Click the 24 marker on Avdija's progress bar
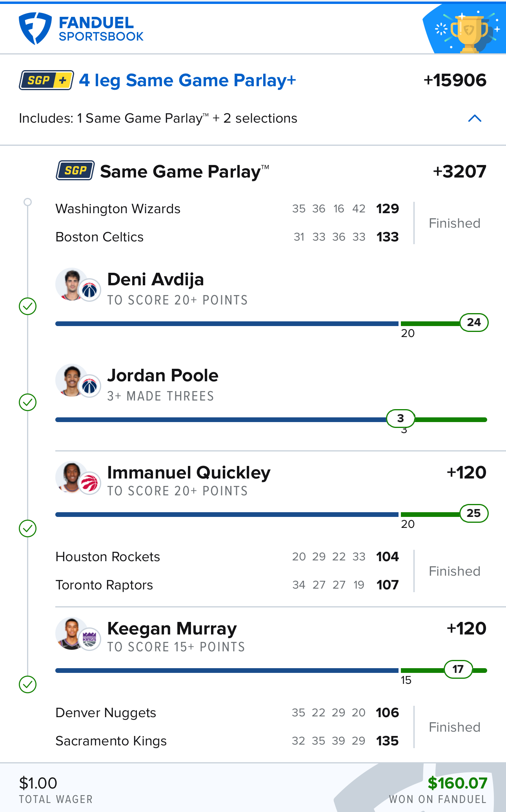The height and width of the screenshot is (812, 506). [x=474, y=323]
